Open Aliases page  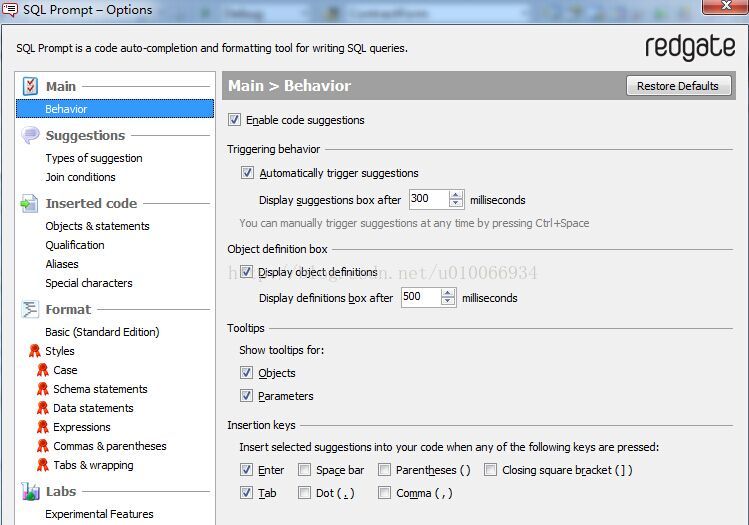(x=62, y=264)
